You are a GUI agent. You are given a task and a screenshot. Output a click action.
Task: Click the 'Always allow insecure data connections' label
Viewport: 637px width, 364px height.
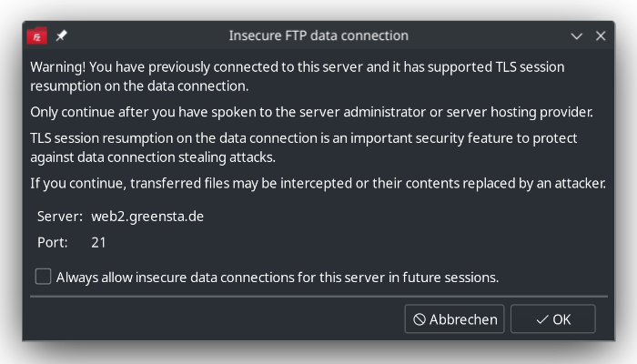[277, 278]
